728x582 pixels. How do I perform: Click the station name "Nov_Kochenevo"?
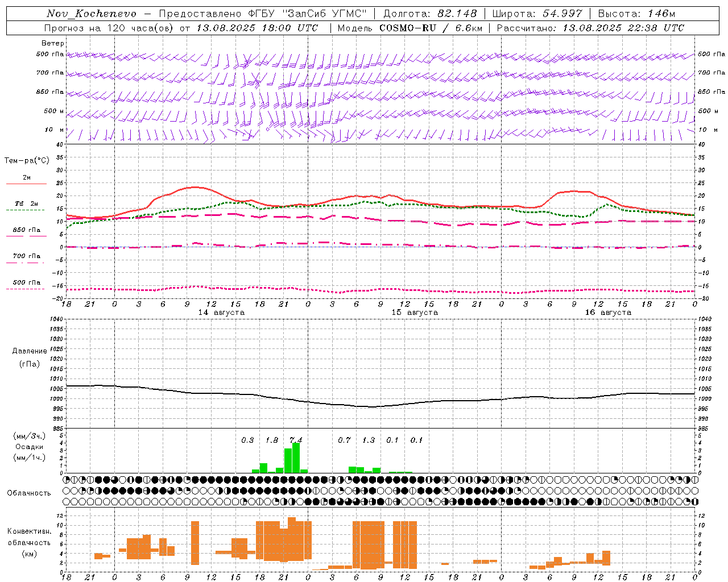point(92,14)
